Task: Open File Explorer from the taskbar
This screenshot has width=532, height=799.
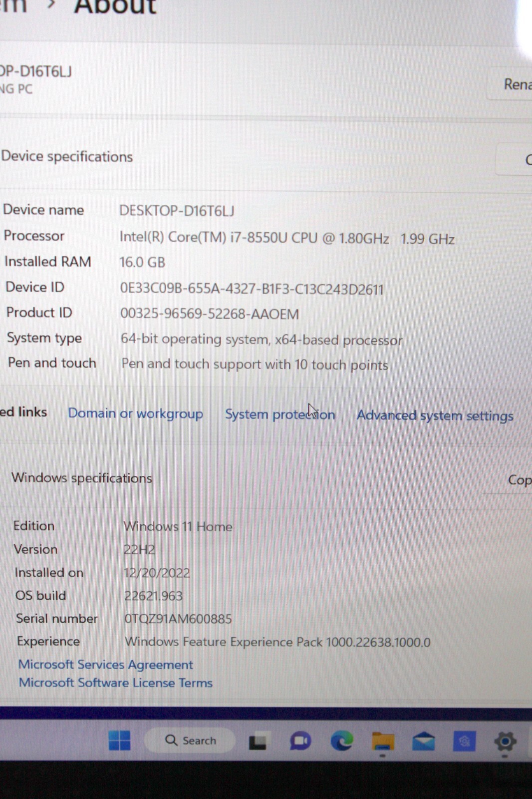Action: pyautogui.click(x=383, y=741)
